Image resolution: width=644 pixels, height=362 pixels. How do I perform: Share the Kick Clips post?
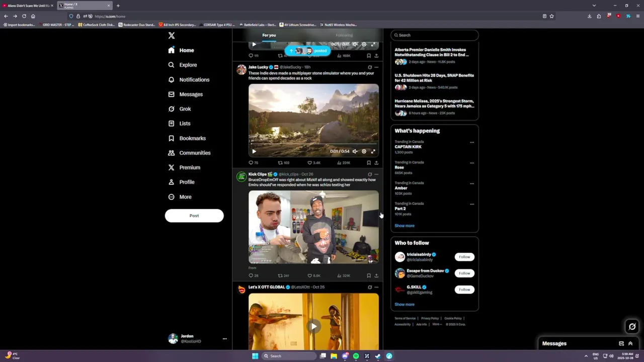tap(376, 276)
